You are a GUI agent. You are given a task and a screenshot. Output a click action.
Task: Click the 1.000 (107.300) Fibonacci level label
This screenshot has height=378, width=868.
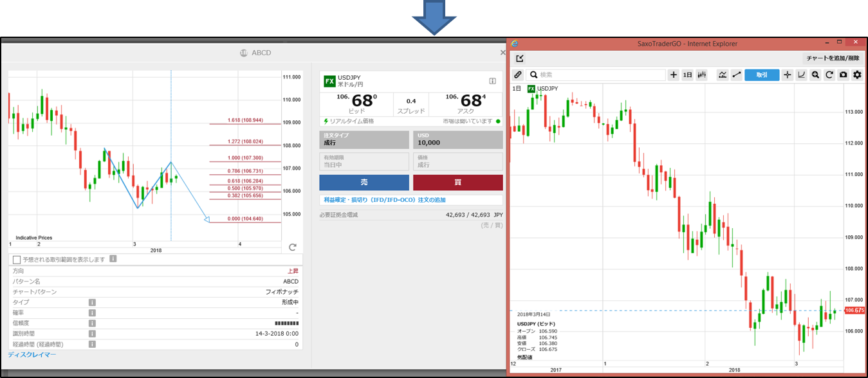point(246,157)
